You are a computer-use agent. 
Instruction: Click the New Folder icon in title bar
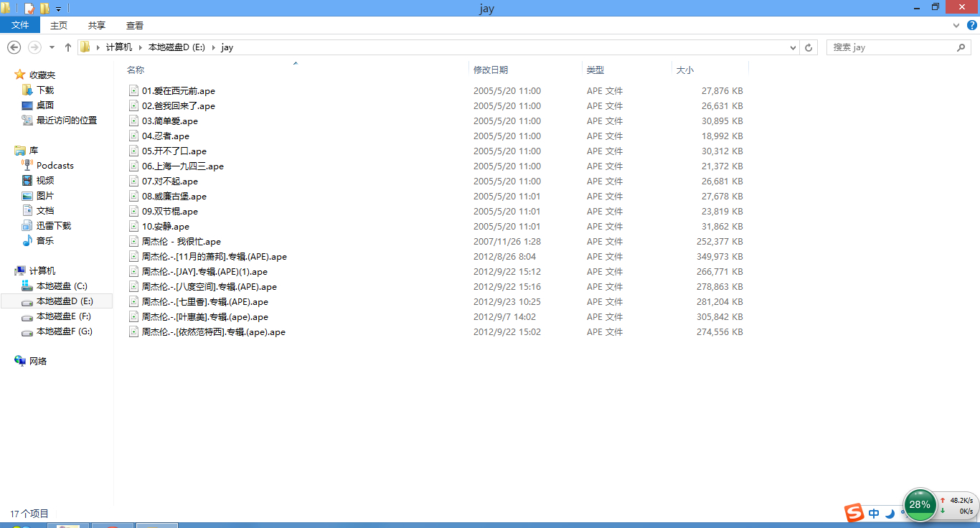(x=44, y=9)
